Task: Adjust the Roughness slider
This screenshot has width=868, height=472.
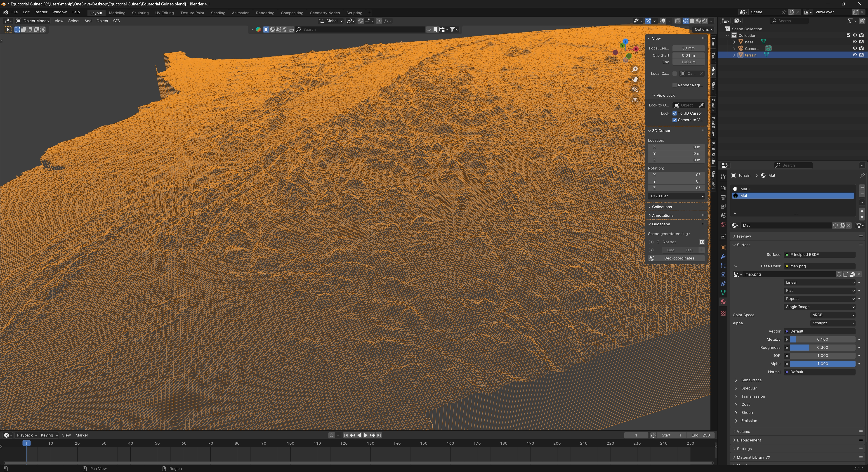Action: click(x=822, y=347)
